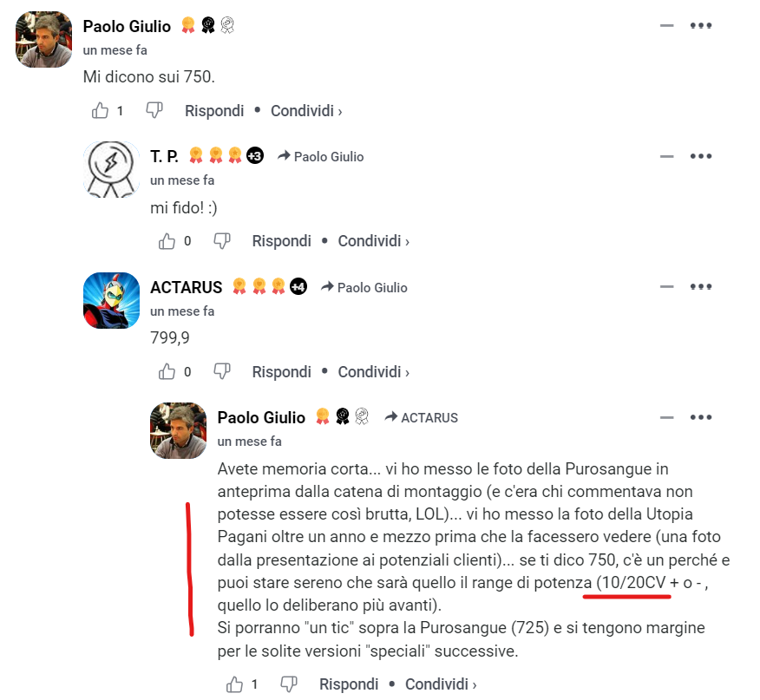Upvote ACTARUS's "799,9" comment
This screenshot has width=760, height=700.
point(167,372)
